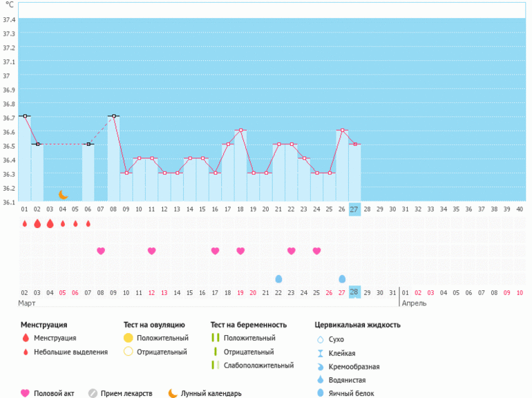Click the Март month label

click(x=29, y=303)
